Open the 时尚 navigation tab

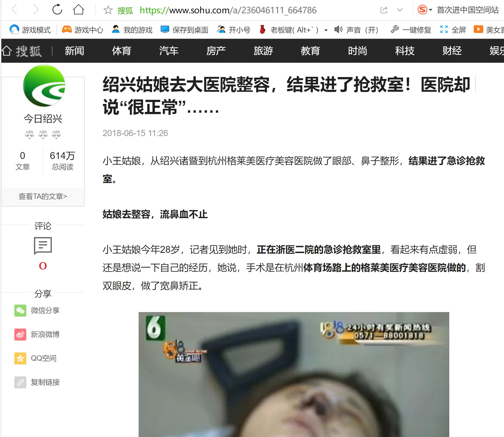point(357,51)
